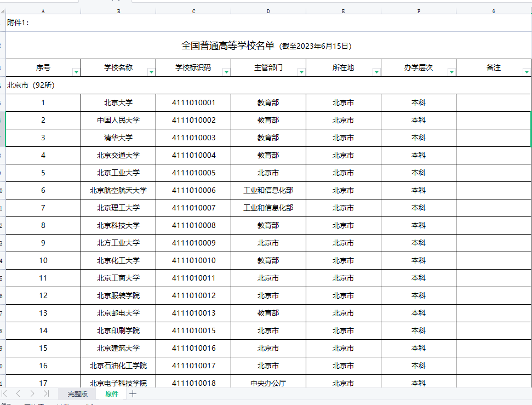Open filter dropdown for 所在地 column

click(376, 72)
